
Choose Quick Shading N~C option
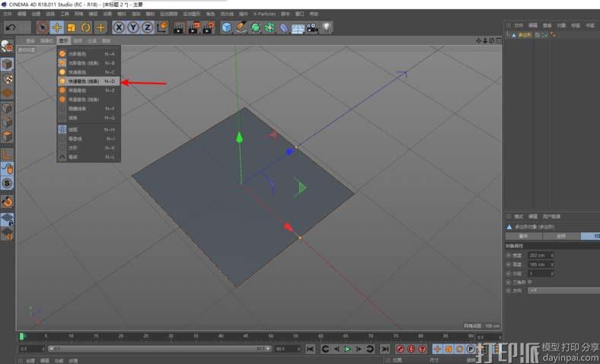click(89, 72)
